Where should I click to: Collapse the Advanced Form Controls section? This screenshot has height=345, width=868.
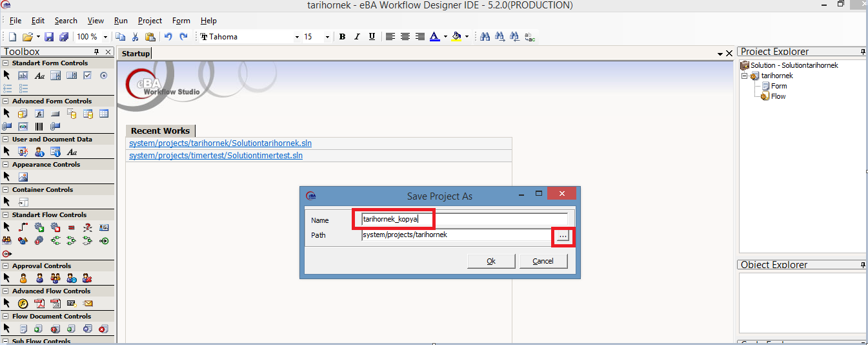[x=6, y=101]
